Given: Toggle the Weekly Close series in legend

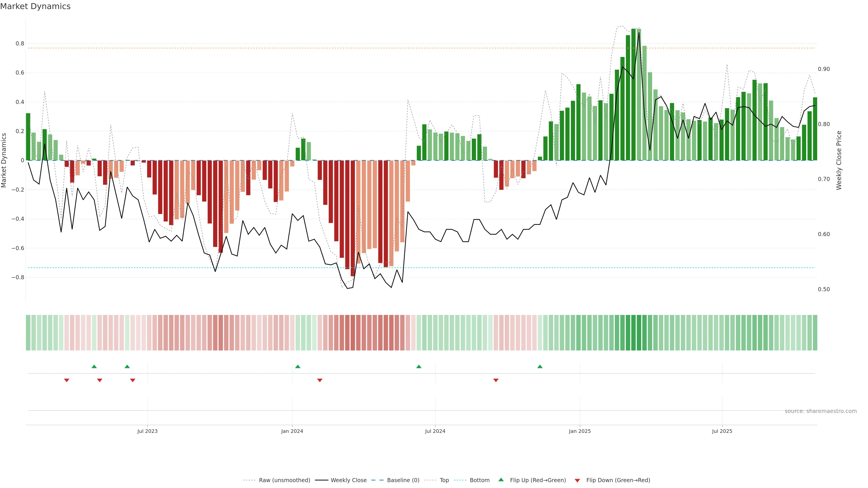Looking at the screenshot, I should (x=348, y=480).
